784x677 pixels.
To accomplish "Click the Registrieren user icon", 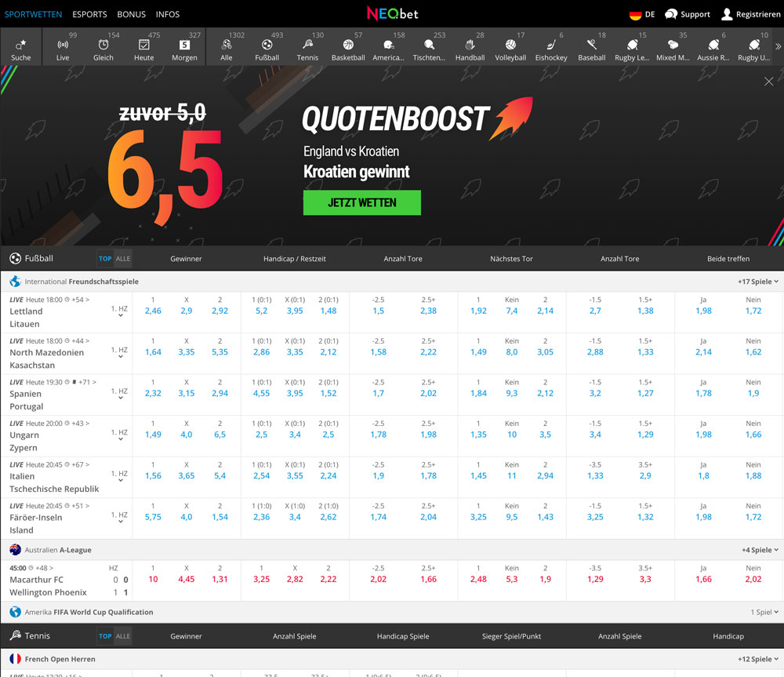I will coord(727,14).
